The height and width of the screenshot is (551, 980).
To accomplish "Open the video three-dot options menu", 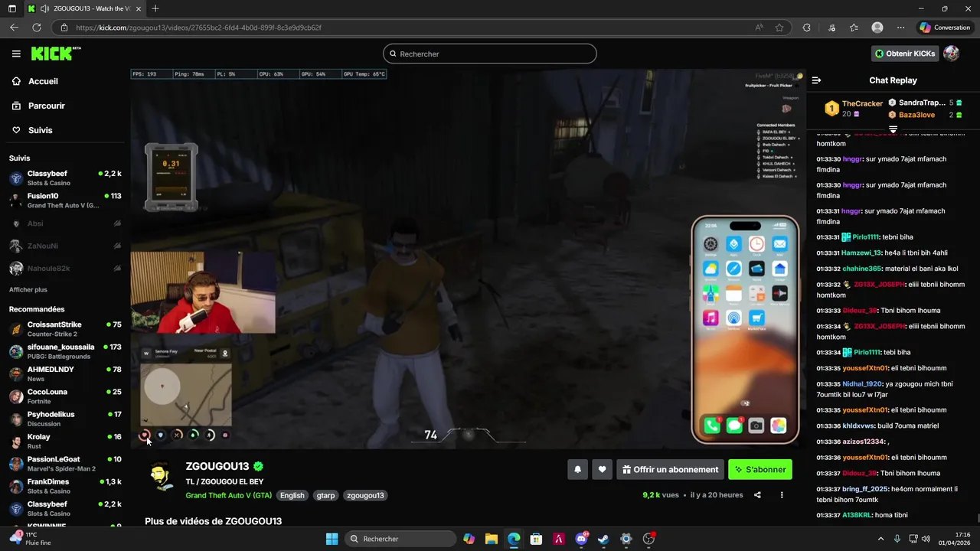I will 782,495.
